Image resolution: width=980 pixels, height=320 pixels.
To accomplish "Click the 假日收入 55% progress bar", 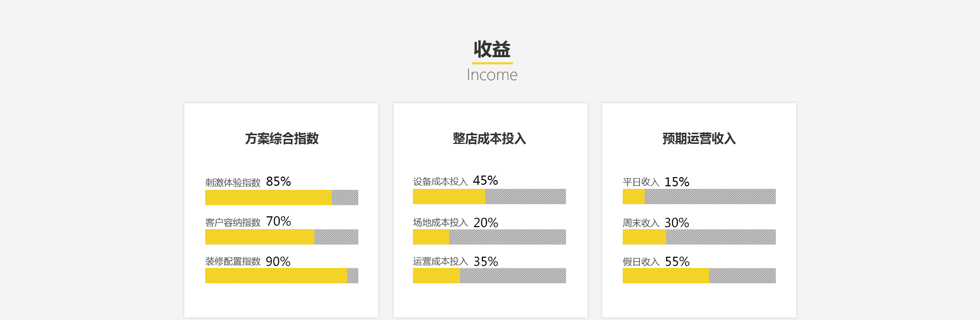I will [699, 276].
